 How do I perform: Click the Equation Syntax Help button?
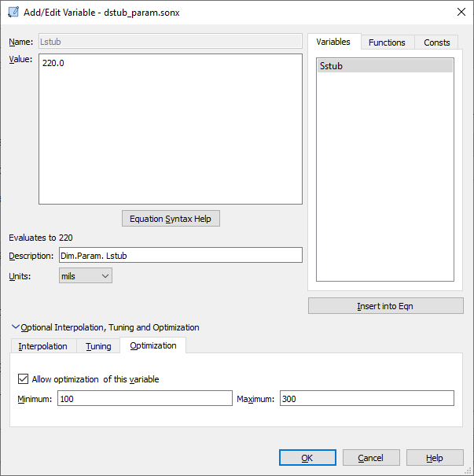click(x=171, y=219)
